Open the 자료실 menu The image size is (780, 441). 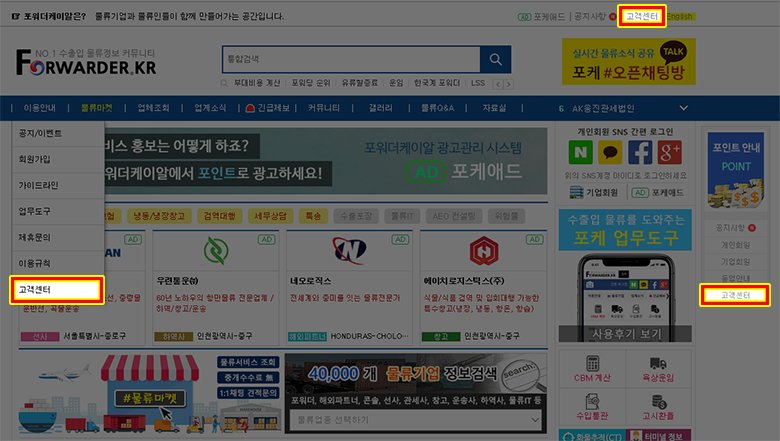point(494,108)
